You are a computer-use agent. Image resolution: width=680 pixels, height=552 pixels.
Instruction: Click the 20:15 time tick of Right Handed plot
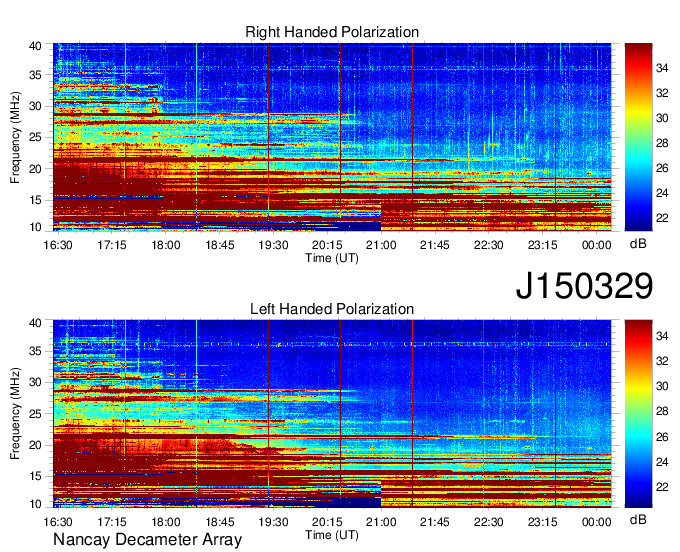pos(327,245)
